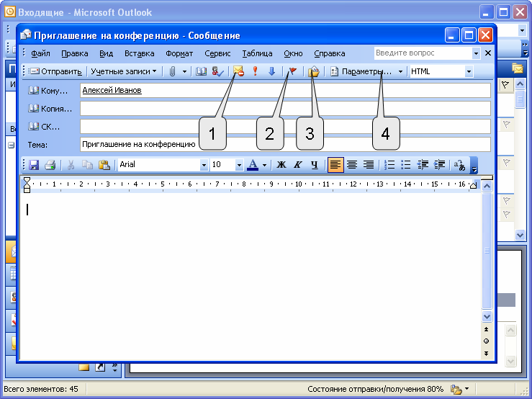Screen dimensions: 532x399
Task: Open the Таблица menu
Action: click(257, 53)
